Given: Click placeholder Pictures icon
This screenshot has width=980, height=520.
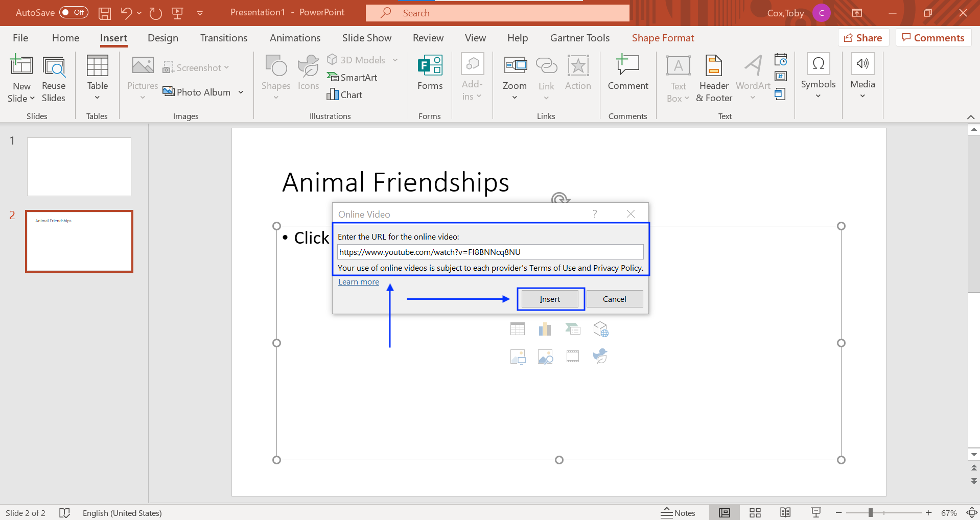Looking at the screenshot, I should (x=518, y=357).
